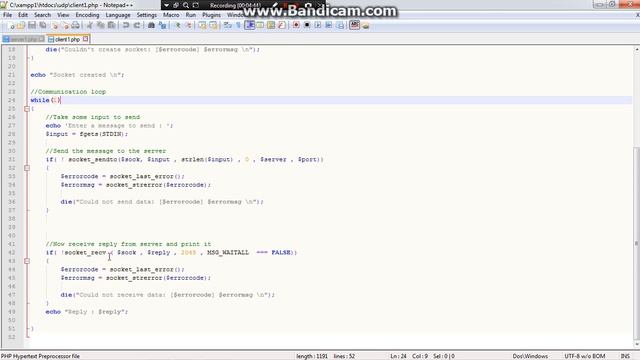Viewport: 640px width, 360px height.
Task: Open Find with the binoculars icon
Action: pos(151,25)
